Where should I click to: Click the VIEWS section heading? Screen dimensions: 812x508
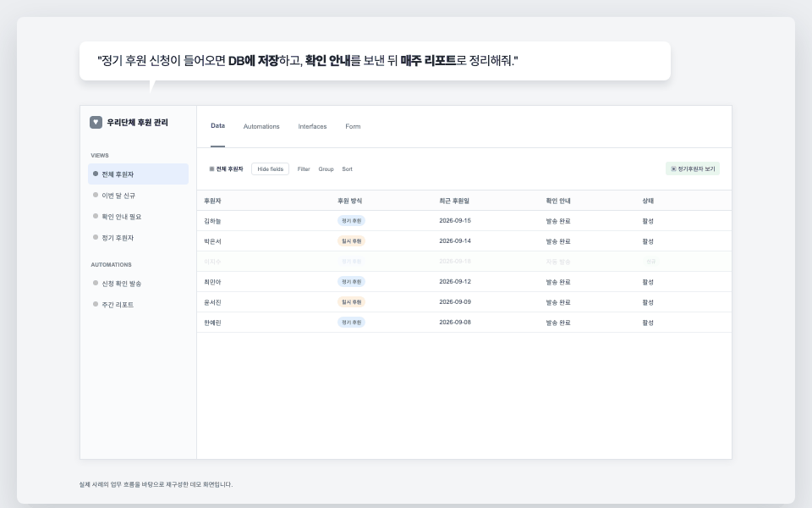coord(100,156)
